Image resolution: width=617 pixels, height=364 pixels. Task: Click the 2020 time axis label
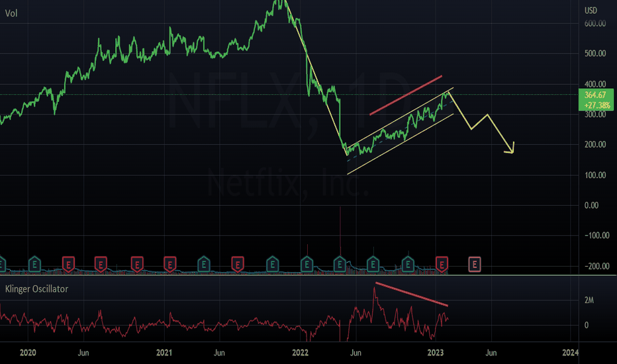(28, 353)
